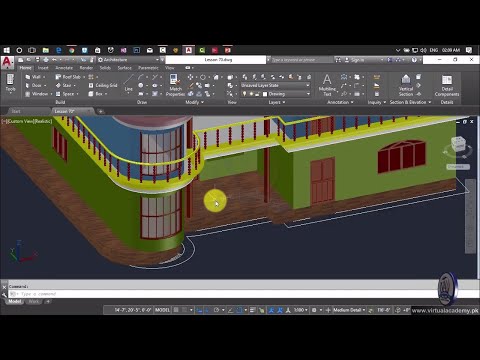This screenshot has height=360, width=480.
Task: Switch to the Annotate ribbon tab
Action: pos(64,68)
